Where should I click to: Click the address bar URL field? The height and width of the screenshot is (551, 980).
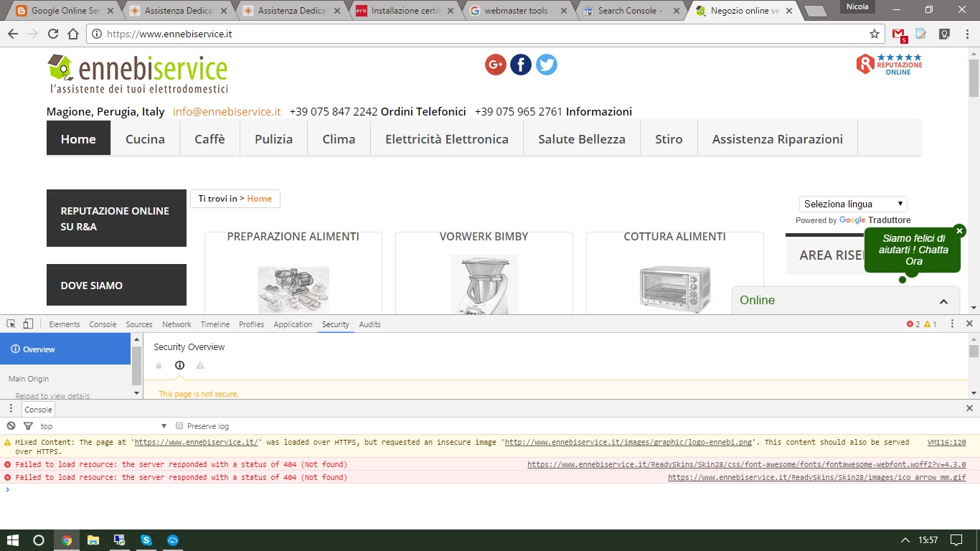pos(482,34)
